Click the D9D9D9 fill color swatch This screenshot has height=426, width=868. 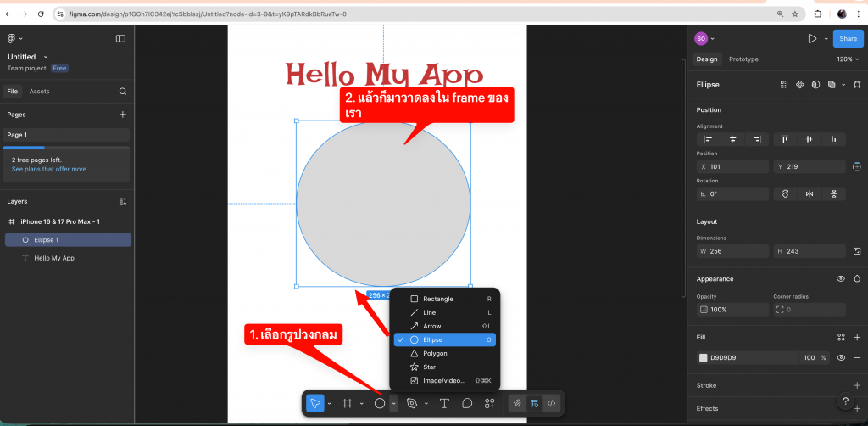[703, 358]
